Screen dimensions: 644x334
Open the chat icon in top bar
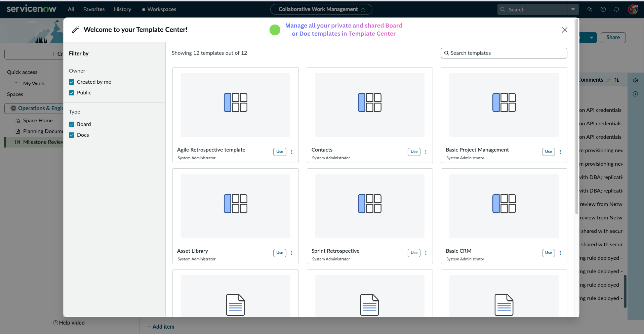pos(590,9)
